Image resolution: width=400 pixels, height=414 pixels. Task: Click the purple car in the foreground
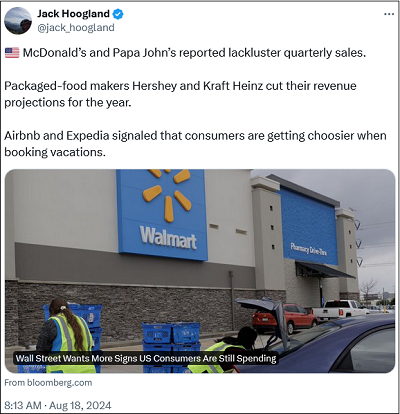point(320,343)
